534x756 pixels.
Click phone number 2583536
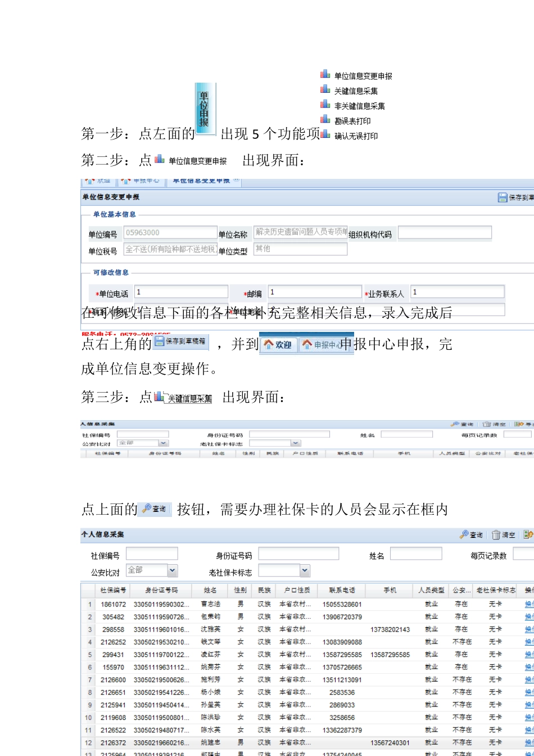click(342, 692)
